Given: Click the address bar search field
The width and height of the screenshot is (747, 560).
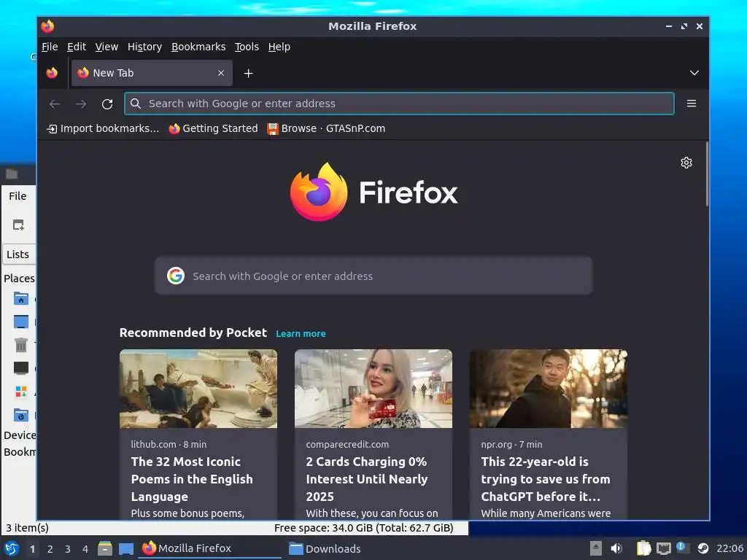Looking at the screenshot, I should (399, 104).
